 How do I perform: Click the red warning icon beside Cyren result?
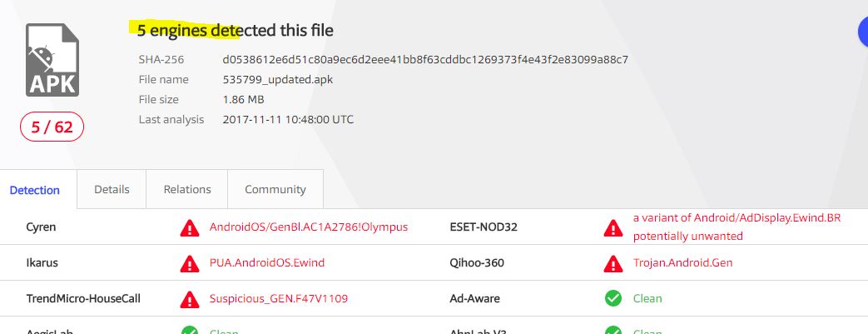[190, 227]
